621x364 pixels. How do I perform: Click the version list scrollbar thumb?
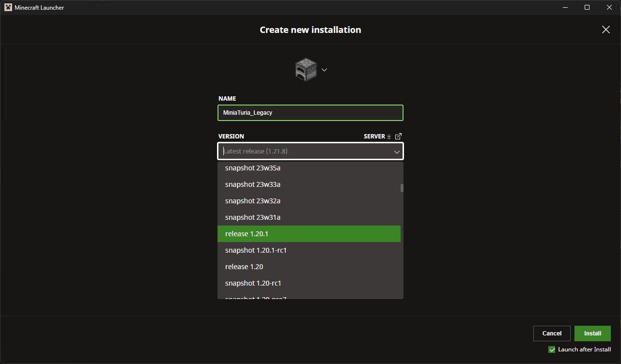(x=402, y=188)
